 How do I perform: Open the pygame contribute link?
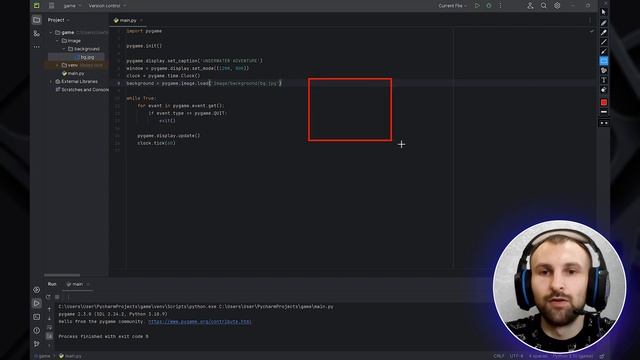tap(200, 321)
